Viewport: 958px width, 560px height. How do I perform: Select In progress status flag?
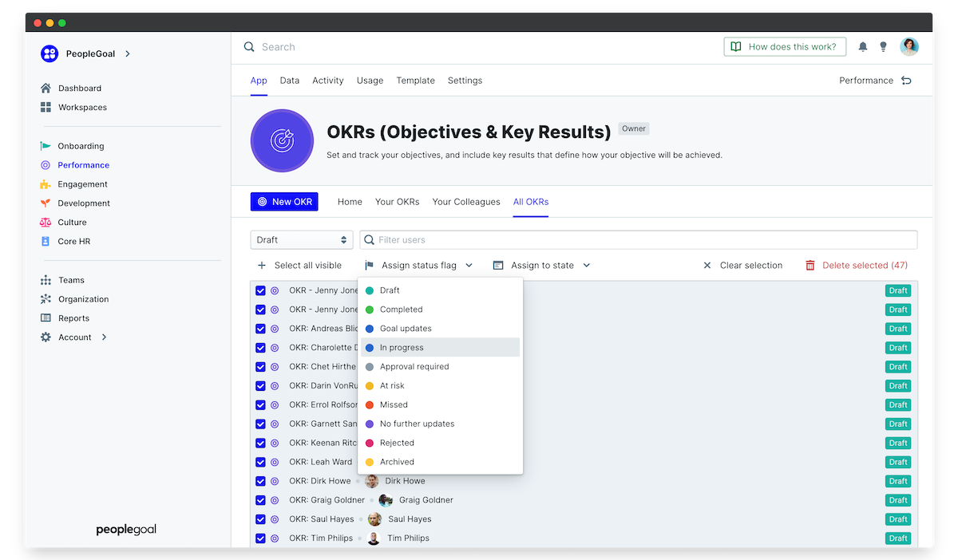440,348
